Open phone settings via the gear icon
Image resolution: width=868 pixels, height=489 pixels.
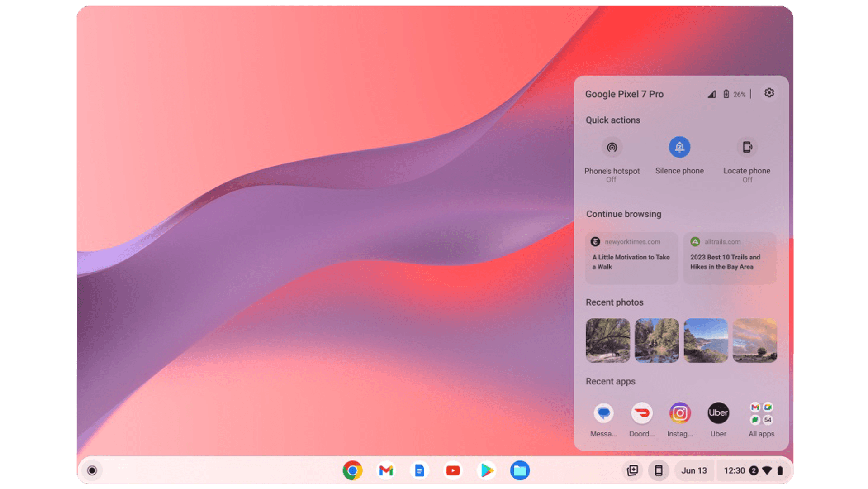[x=769, y=93]
